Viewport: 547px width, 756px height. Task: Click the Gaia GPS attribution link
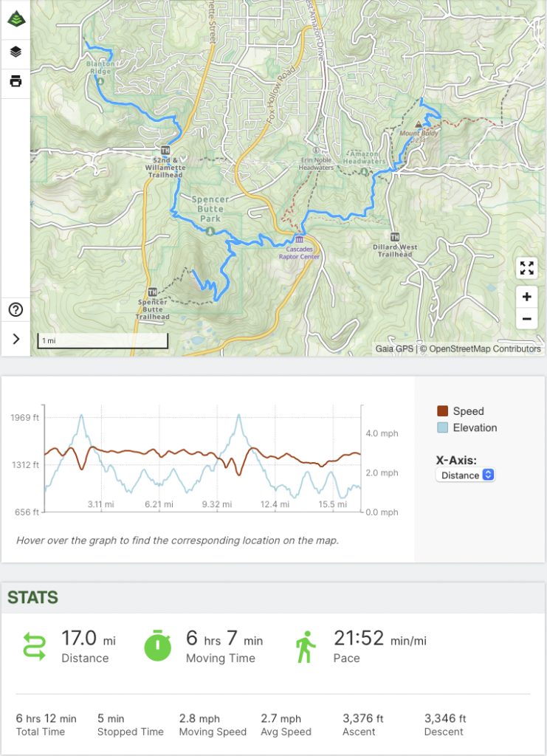(395, 348)
